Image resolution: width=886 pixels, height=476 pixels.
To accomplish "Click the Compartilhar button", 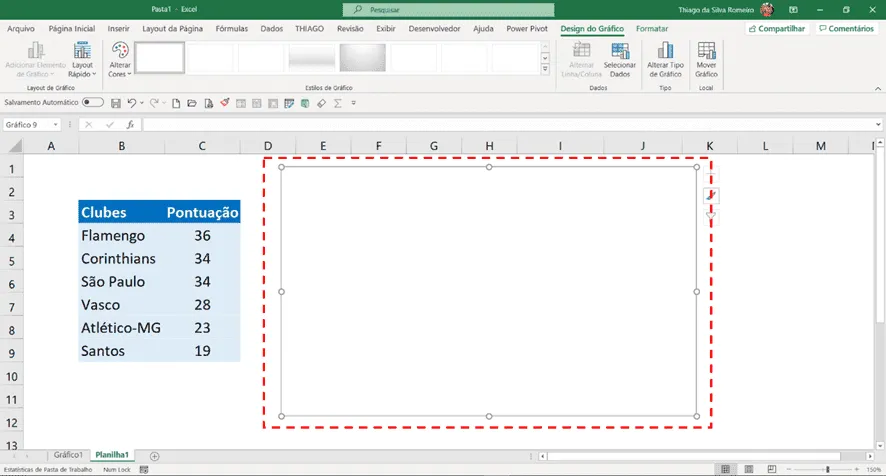I will pyautogui.click(x=777, y=28).
